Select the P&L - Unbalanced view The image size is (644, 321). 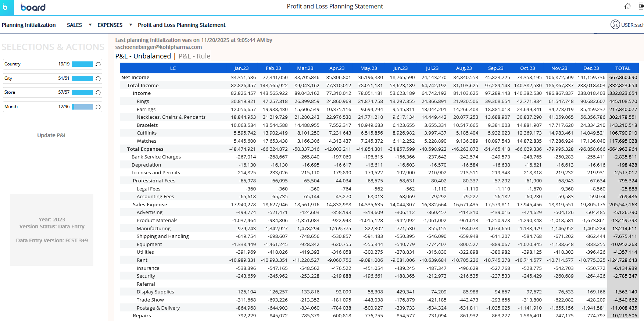[143, 56]
